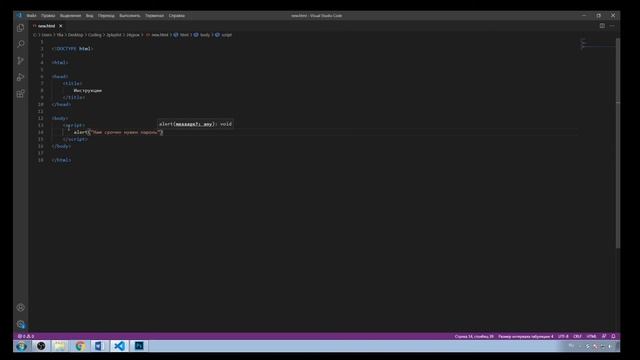Open the black round app on taskbar
The image size is (640, 360).
pos(41,346)
